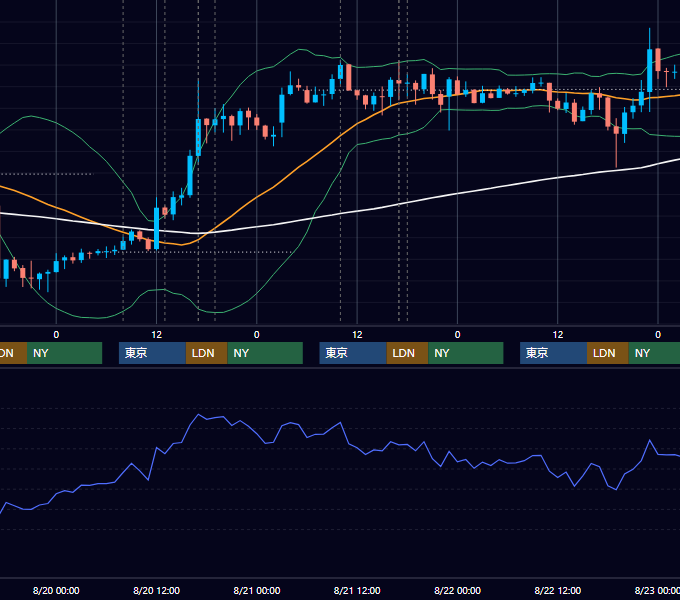The width and height of the screenshot is (680, 600).
Task: Click the hour label 12 above 8/21 12:00
Action: [357, 335]
